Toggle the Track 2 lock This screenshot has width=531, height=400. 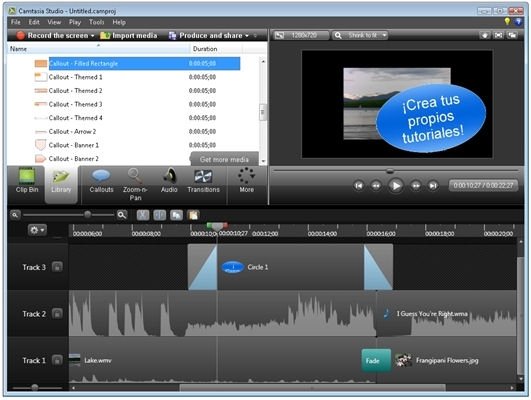tap(57, 314)
